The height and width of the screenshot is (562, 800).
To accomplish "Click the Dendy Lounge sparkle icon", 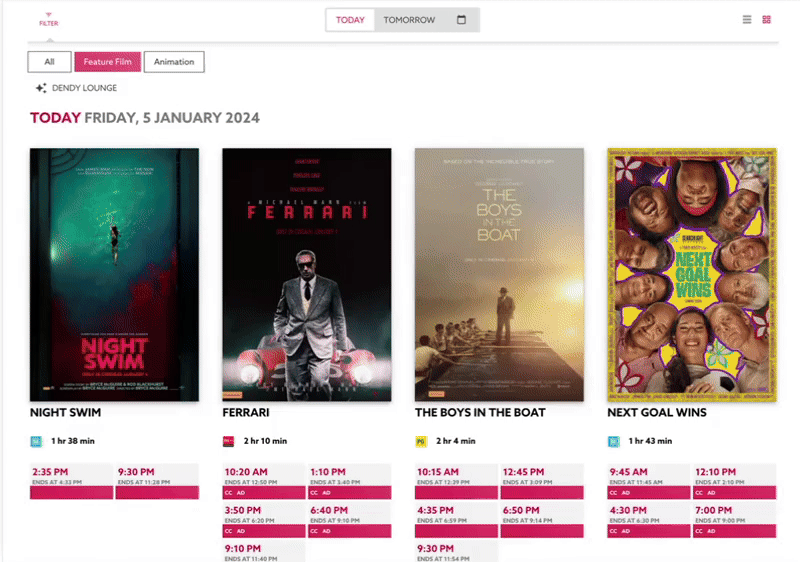I will [x=41, y=88].
